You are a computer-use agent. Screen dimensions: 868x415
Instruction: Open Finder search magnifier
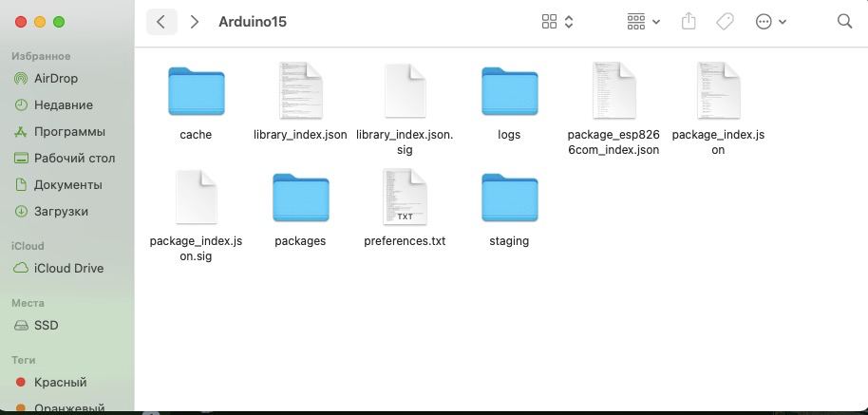pyautogui.click(x=845, y=22)
